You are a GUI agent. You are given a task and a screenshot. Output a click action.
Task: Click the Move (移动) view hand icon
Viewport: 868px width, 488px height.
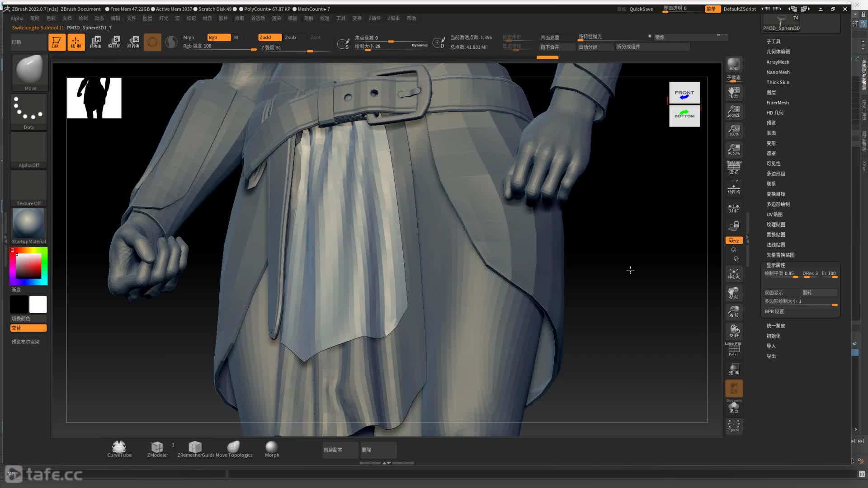734,293
